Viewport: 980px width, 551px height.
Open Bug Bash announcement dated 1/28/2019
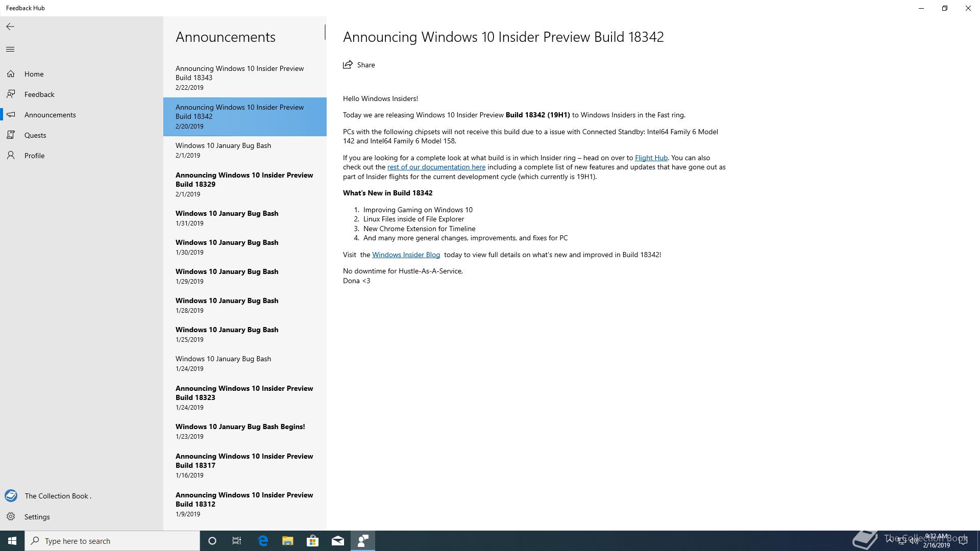click(x=245, y=305)
